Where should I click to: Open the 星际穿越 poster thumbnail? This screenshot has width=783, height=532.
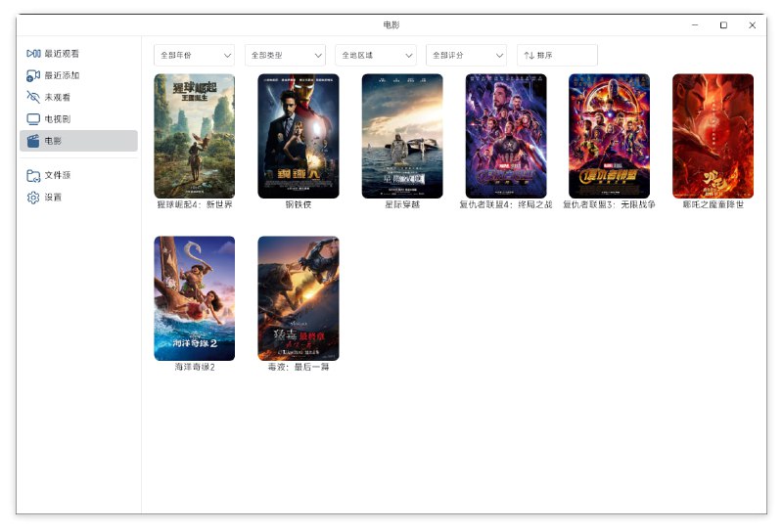(x=401, y=136)
